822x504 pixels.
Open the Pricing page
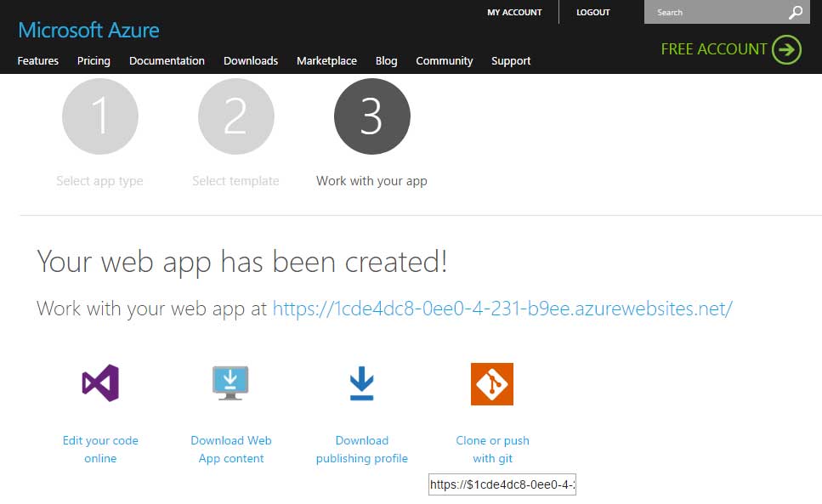(x=94, y=61)
